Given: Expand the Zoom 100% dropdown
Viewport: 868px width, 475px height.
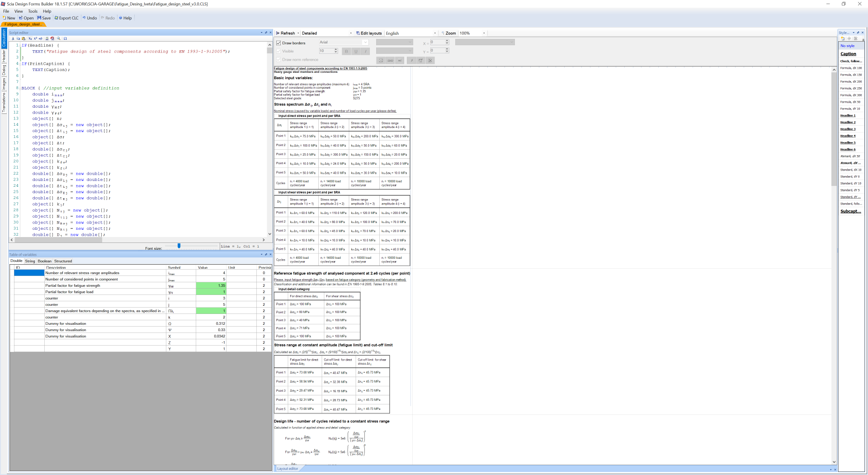Looking at the screenshot, I should point(484,33).
